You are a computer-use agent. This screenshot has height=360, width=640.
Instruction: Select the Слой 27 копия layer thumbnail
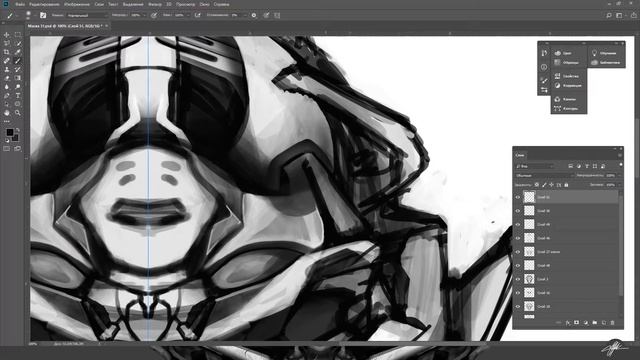click(529, 252)
